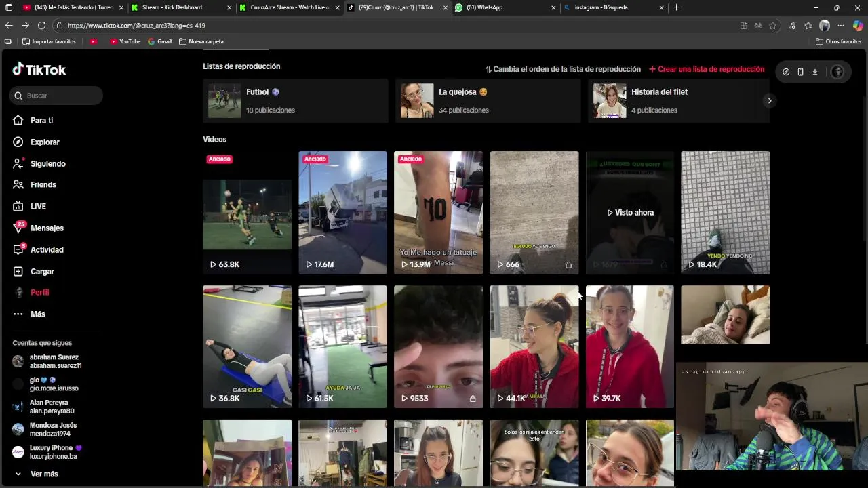Open browser favorites list
The width and height of the screenshot is (868, 488).
tap(808, 25)
